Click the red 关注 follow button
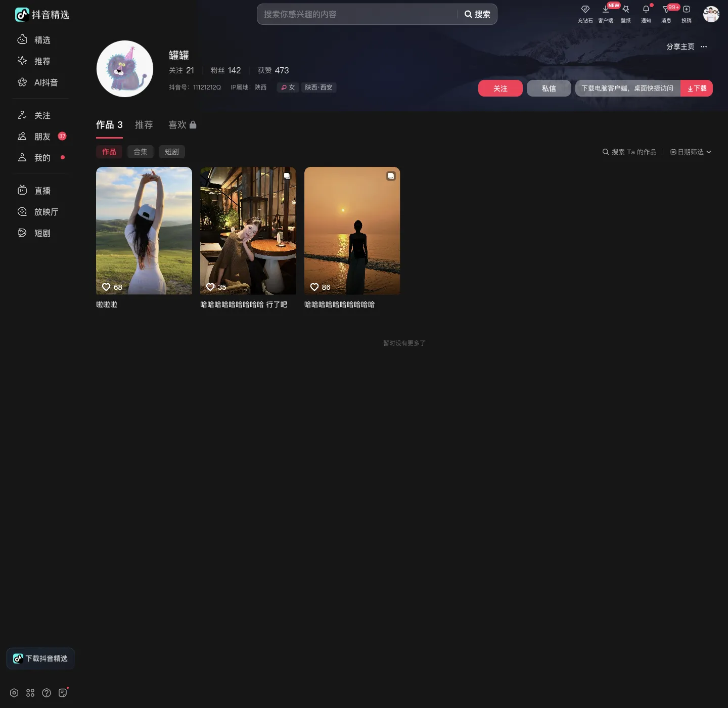This screenshot has height=708, width=728. coord(500,88)
